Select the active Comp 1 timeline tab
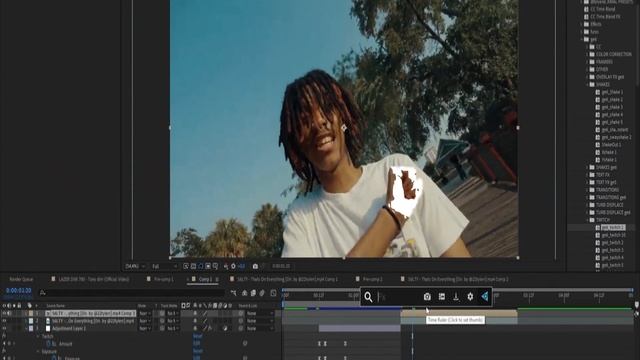 coord(205,280)
